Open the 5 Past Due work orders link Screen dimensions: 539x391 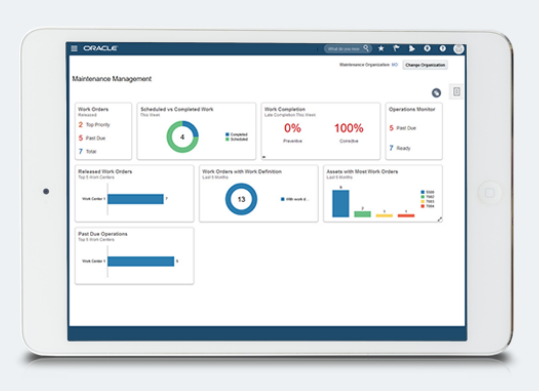click(92, 138)
